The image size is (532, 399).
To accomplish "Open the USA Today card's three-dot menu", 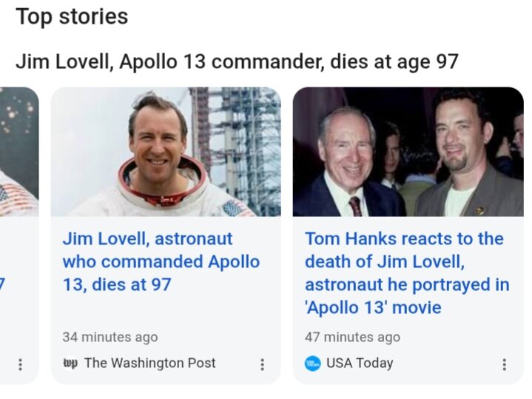I will (x=504, y=364).
